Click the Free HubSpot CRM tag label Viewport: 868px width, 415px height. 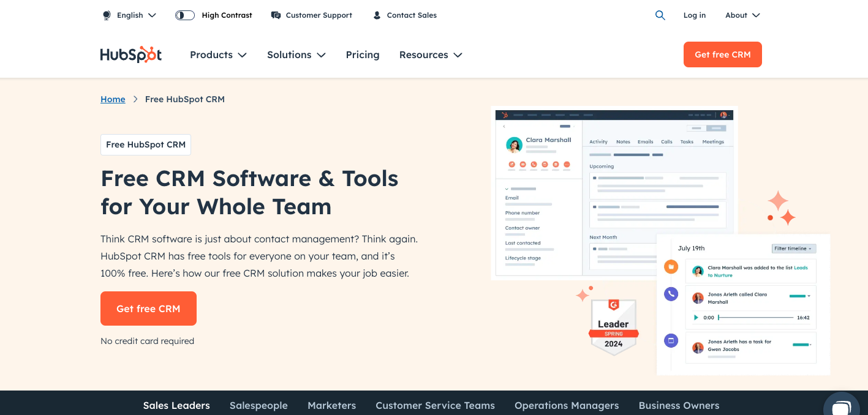tap(146, 144)
